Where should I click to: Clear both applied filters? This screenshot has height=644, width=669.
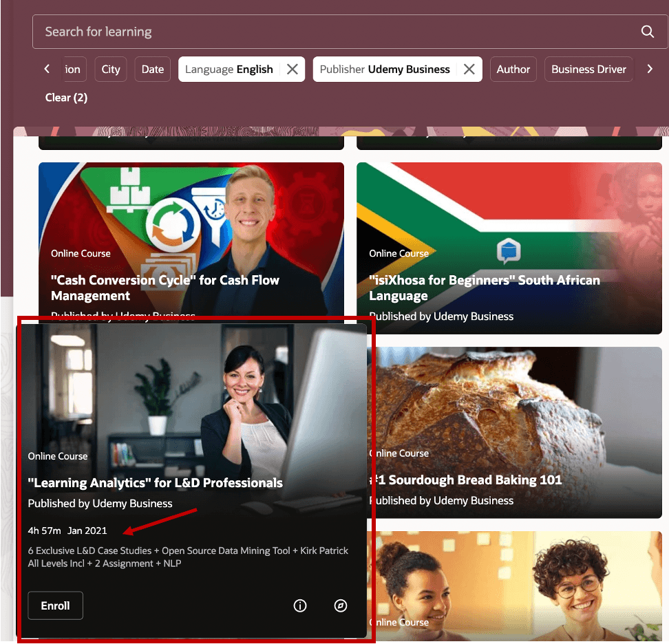point(66,98)
